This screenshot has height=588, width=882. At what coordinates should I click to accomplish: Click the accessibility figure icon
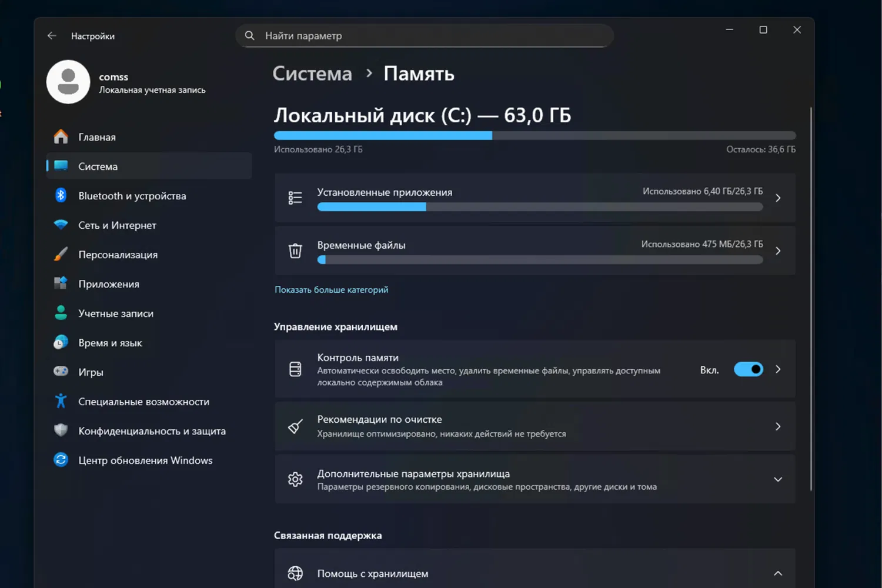coord(61,401)
